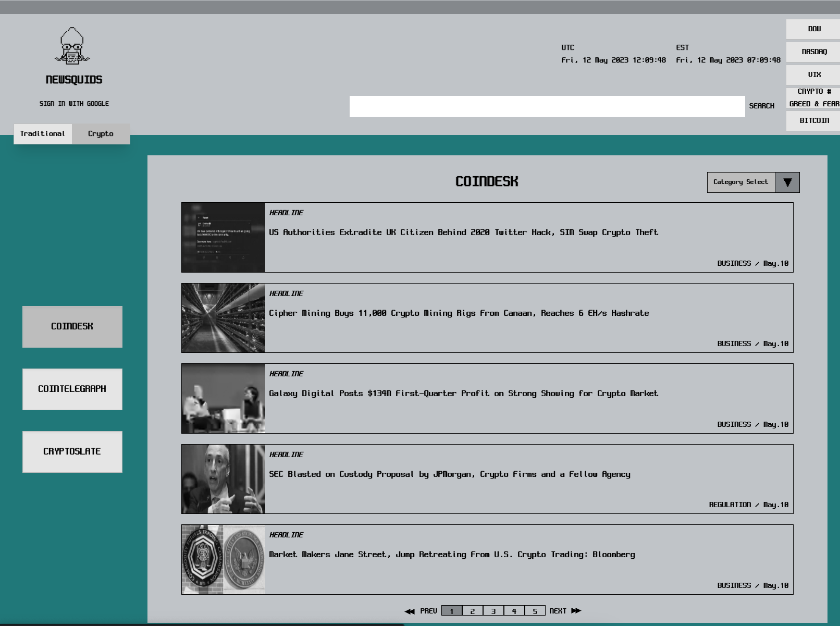Select the COINTELEGRAPH news source
Screen dimensions: 840x626
[x=72, y=389]
